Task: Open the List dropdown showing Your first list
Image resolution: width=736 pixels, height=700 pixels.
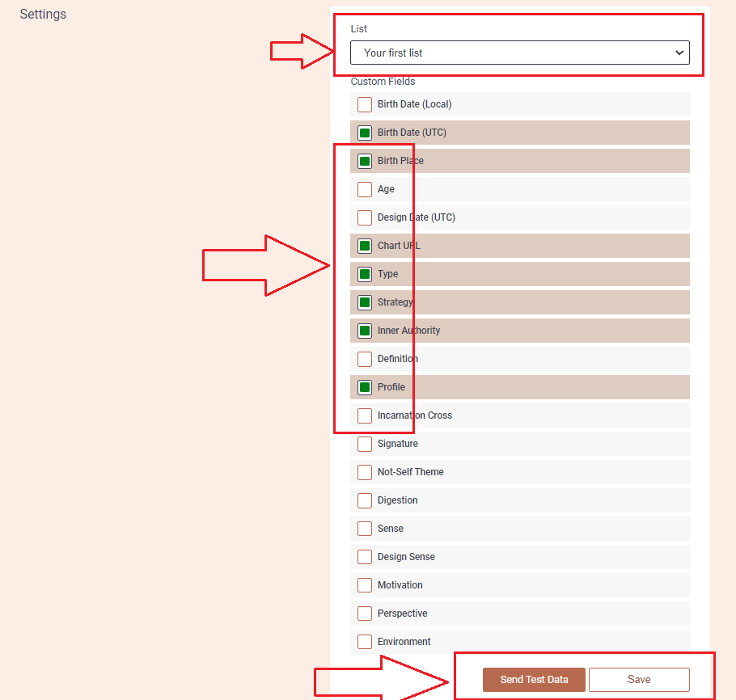Action: coord(519,53)
